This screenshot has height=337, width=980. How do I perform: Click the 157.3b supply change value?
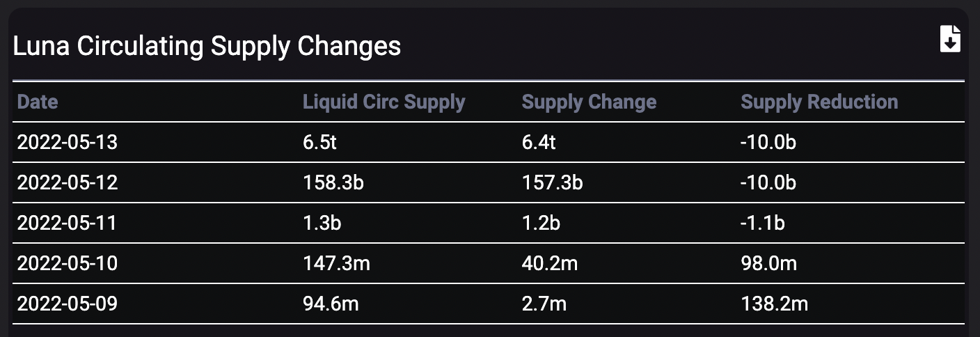[x=552, y=182]
